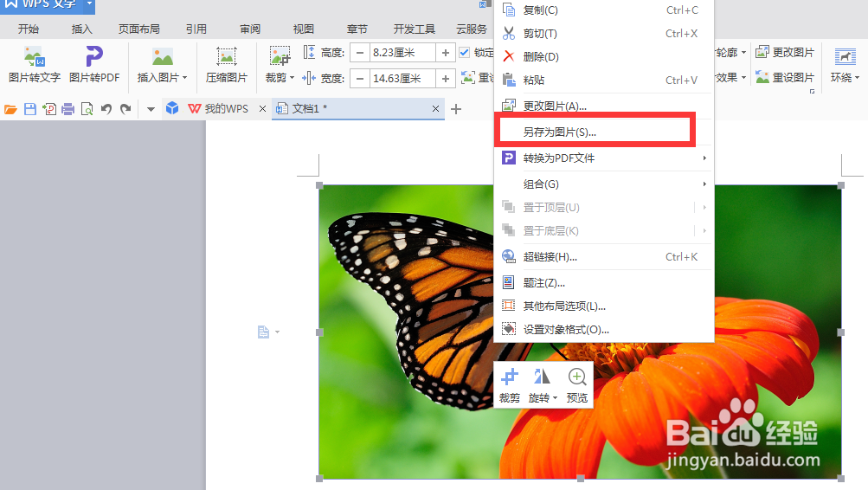Click the layout options icon left of the picture

point(263,332)
